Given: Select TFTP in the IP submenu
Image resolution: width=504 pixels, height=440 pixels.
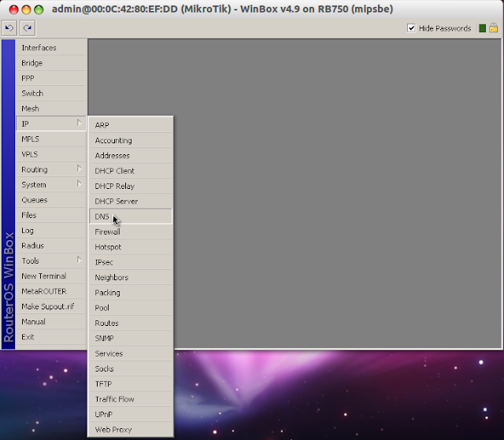Looking at the screenshot, I should pos(131,384).
